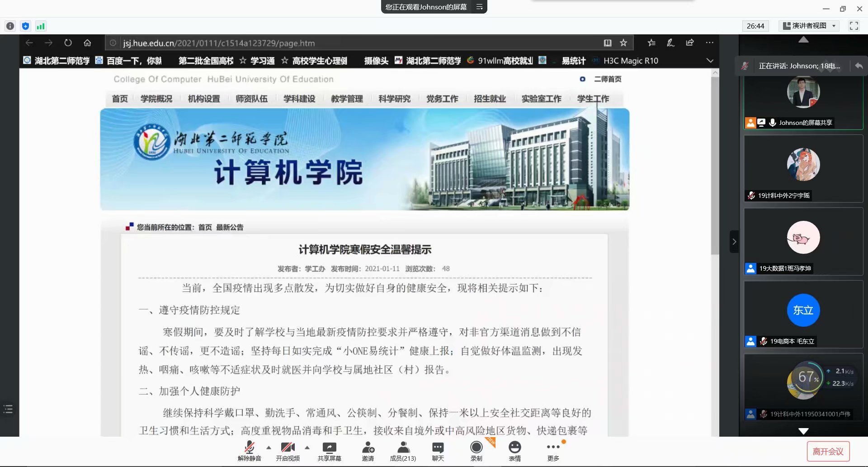Enter fullscreen with the expand icon

(x=854, y=26)
